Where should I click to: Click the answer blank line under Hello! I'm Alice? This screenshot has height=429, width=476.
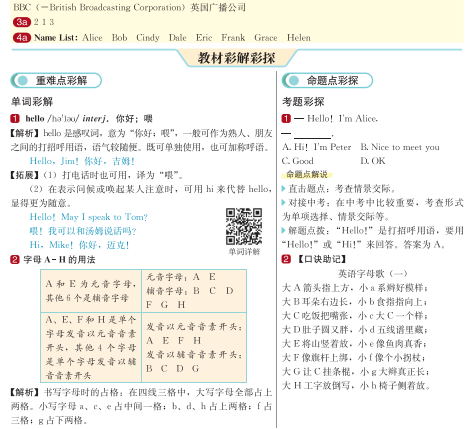coord(313,134)
